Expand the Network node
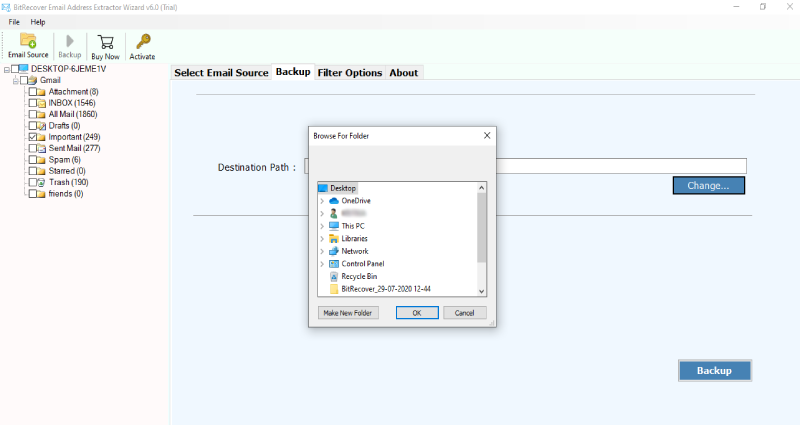800x425 pixels. point(322,252)
